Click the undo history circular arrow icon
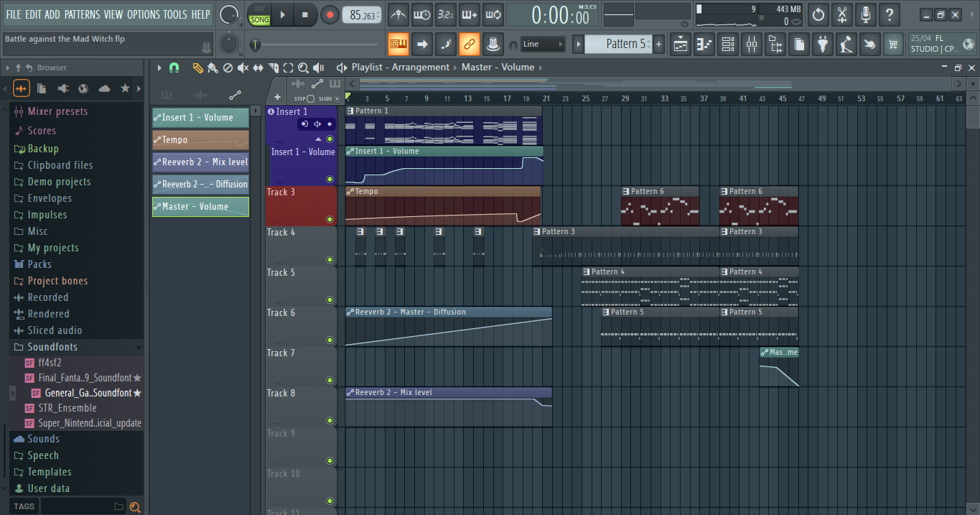 click(818, 14)
